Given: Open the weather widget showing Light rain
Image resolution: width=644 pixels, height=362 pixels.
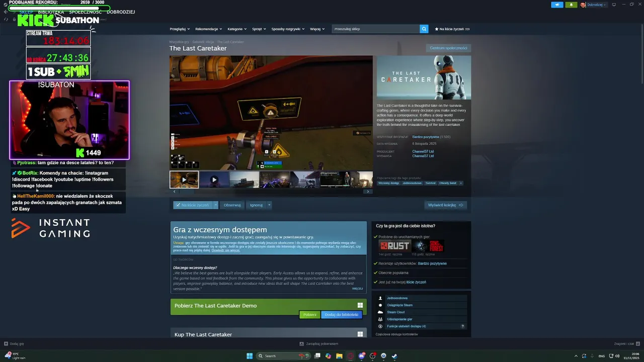Looking at the screenshot, I should 14,356.
